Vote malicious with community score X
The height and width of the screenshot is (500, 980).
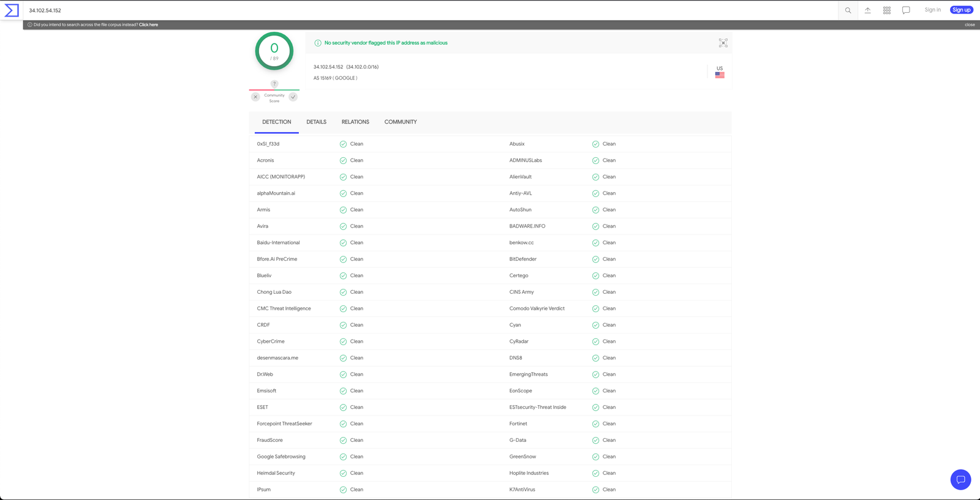(x=255, y=97)
